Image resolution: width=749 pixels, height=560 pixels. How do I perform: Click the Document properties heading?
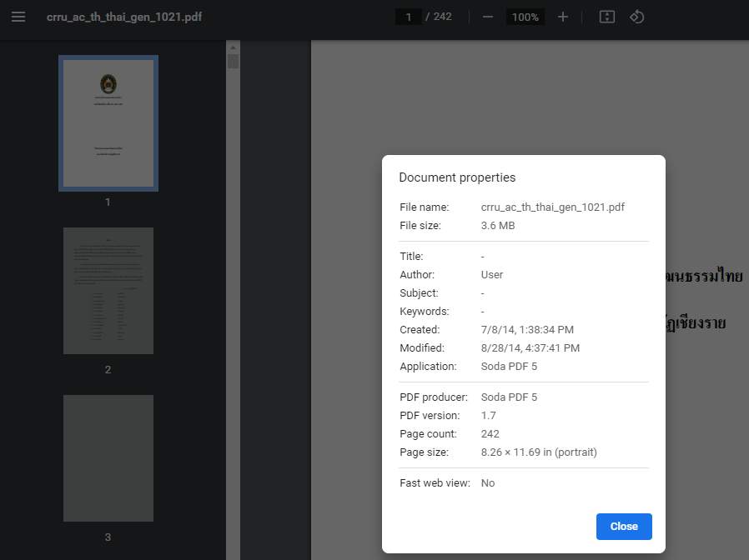tap(457, 177)
